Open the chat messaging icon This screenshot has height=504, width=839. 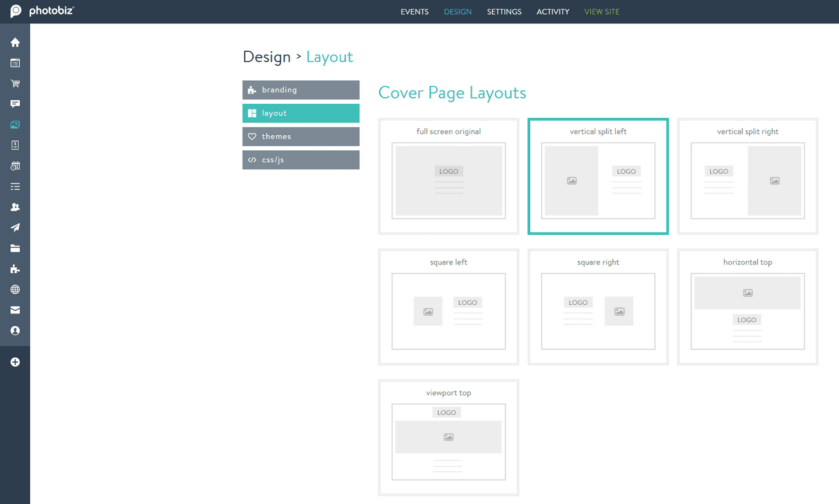pos(15,104)
